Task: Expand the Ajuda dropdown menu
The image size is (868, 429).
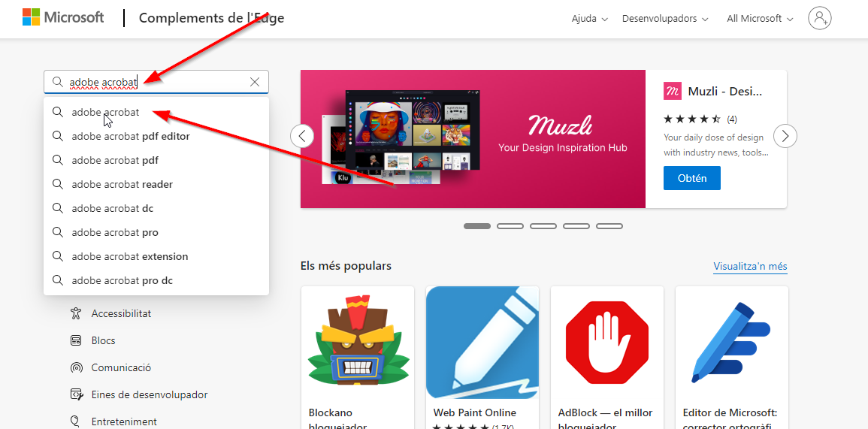Action: (589, 19)
